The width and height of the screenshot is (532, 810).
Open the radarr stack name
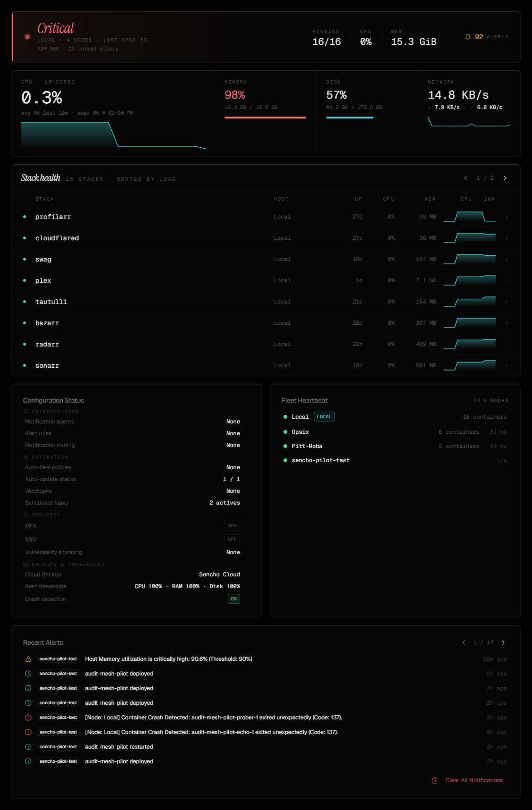click(x=47, y=344)
